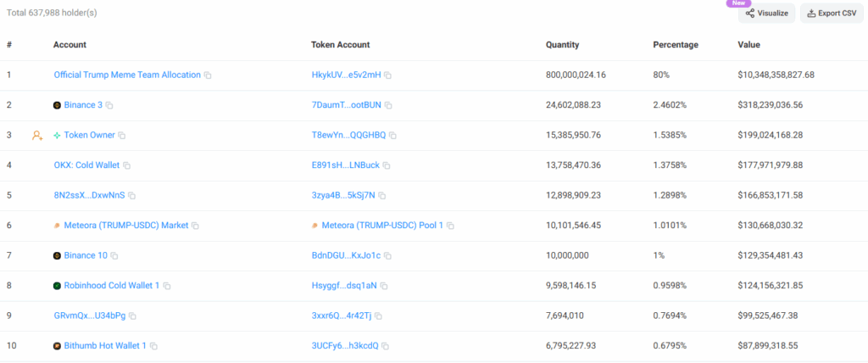Open token account 3UCFy6...h3kcdQ link
The image size is (868, 363).
click(345, 345)
